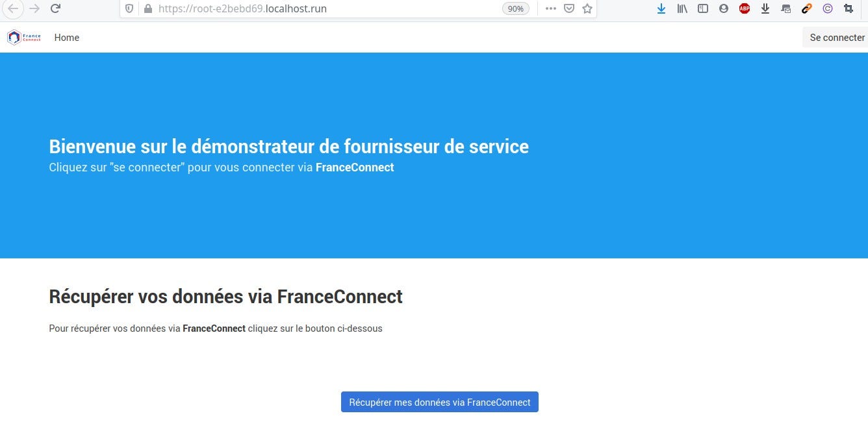Bookmark this page with star icon
868x433 pixels.
(x=587, y=8)
